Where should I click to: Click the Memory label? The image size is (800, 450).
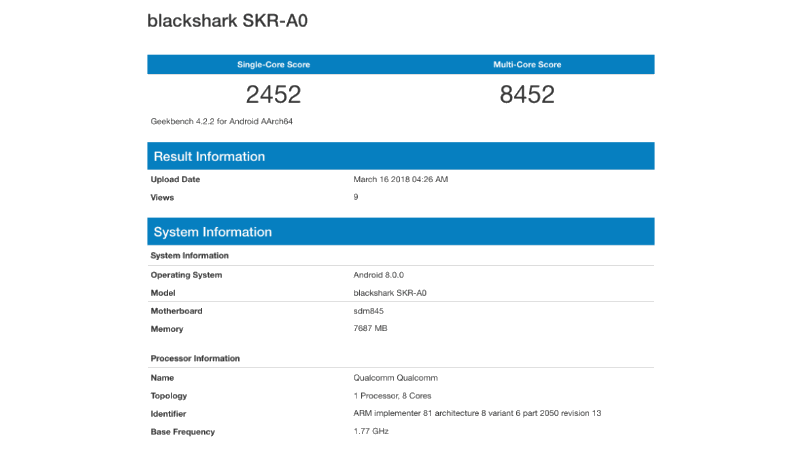(x=167, y=329)
